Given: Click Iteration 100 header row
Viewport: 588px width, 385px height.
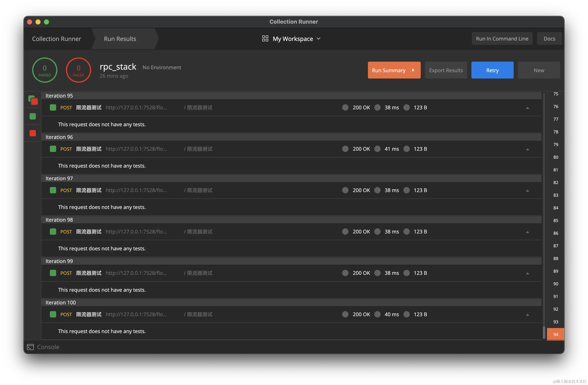Looking at the screenshot, I should [x=291, y=302].
